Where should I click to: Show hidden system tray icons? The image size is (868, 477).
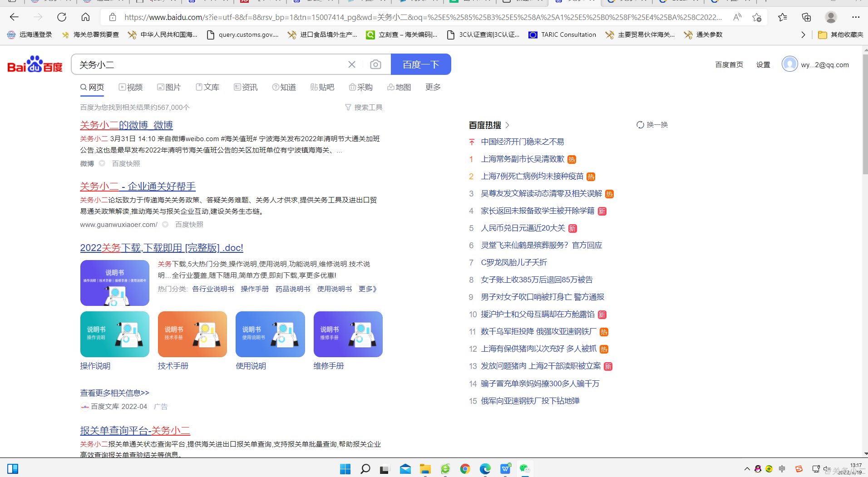tap(747, 469)
